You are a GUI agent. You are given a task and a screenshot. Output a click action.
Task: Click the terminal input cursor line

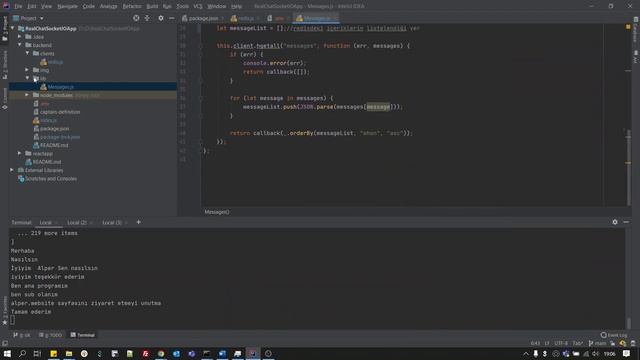(13, 320)
